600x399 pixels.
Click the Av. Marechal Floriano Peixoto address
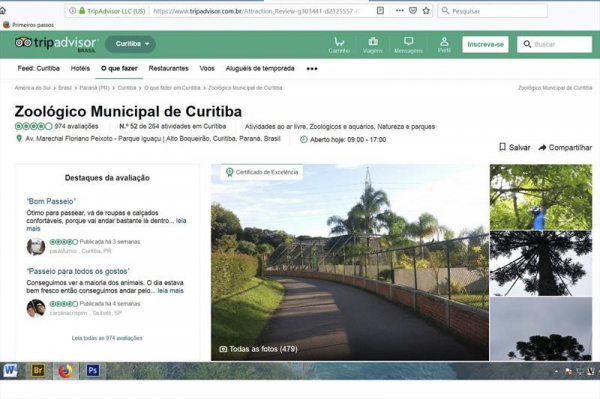pyautogui.click(x=153, y=138)
